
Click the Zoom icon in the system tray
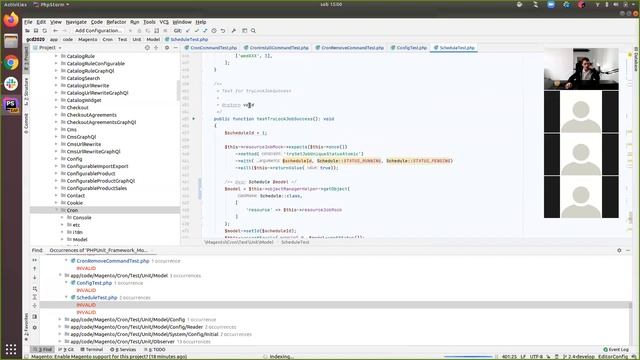click(x=551, y=4)
